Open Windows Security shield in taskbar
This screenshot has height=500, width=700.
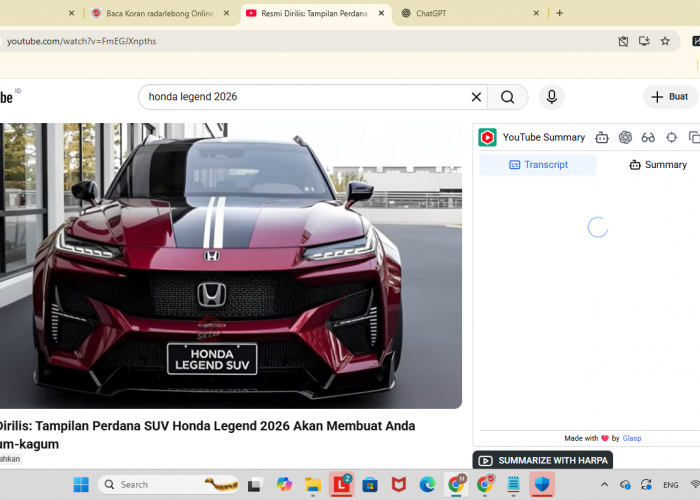pos(542,484)
